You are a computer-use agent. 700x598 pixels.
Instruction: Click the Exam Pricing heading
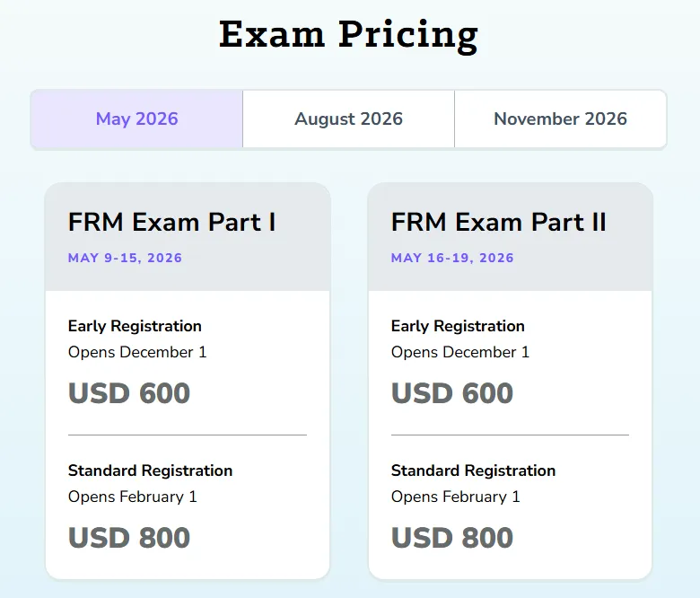(349, 34)
